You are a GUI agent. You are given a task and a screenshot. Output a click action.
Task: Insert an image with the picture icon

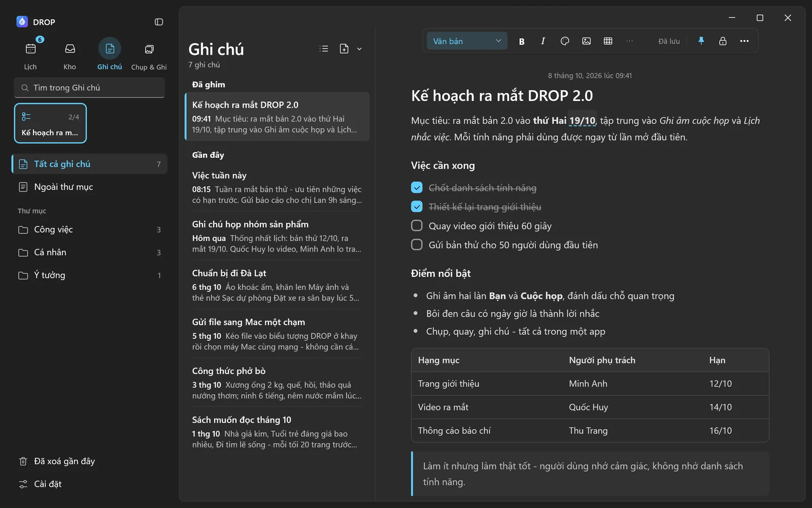tap(586, 41)
